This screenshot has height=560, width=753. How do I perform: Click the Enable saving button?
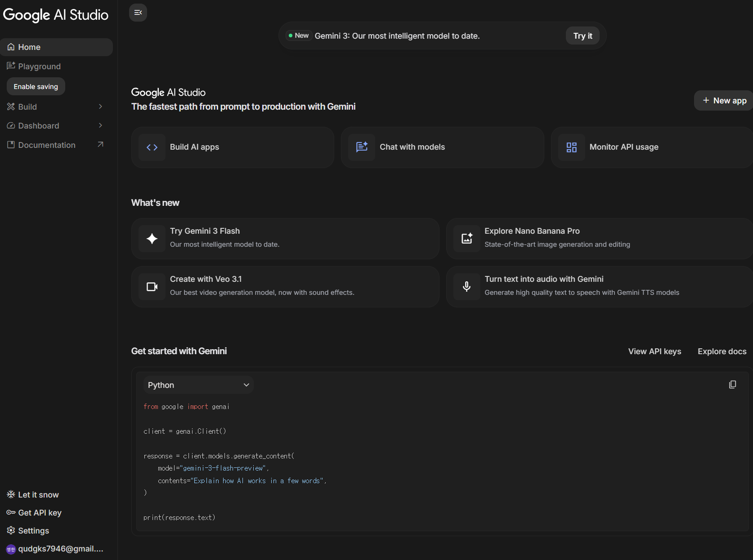pos(36,86)
